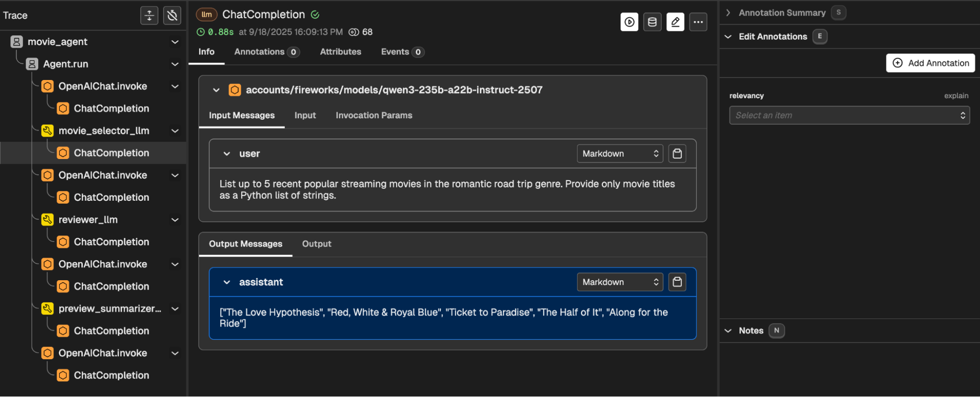The width and height of the screenshot is (980, 397).
Task: Click the database add-to-dataset icon
Action: point(652,22)
